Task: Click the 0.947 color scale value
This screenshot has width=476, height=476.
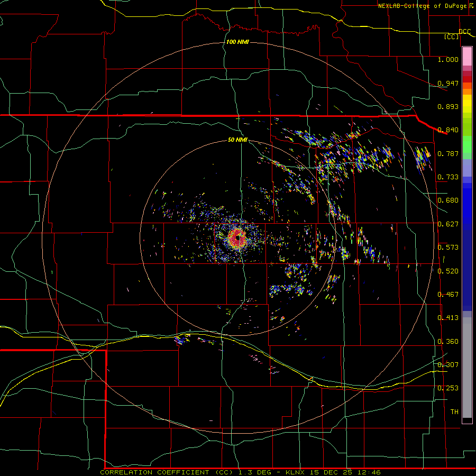Action: (x=448, y=83)
